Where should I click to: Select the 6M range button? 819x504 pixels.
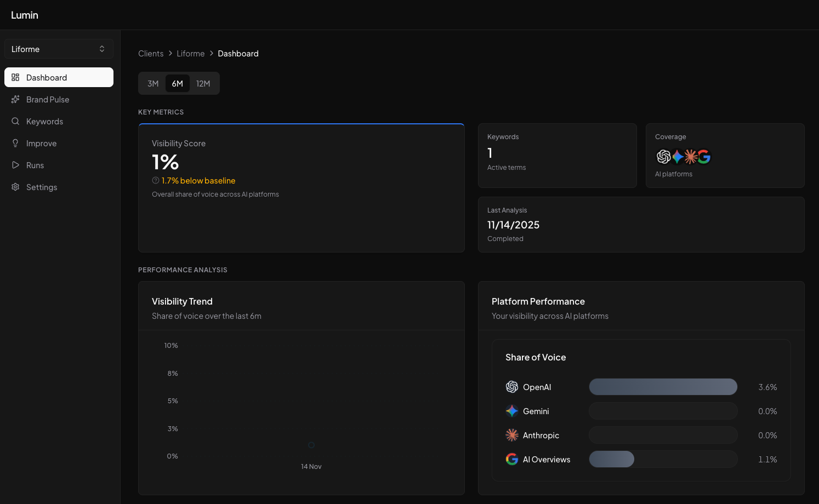(x=177, y=83)
